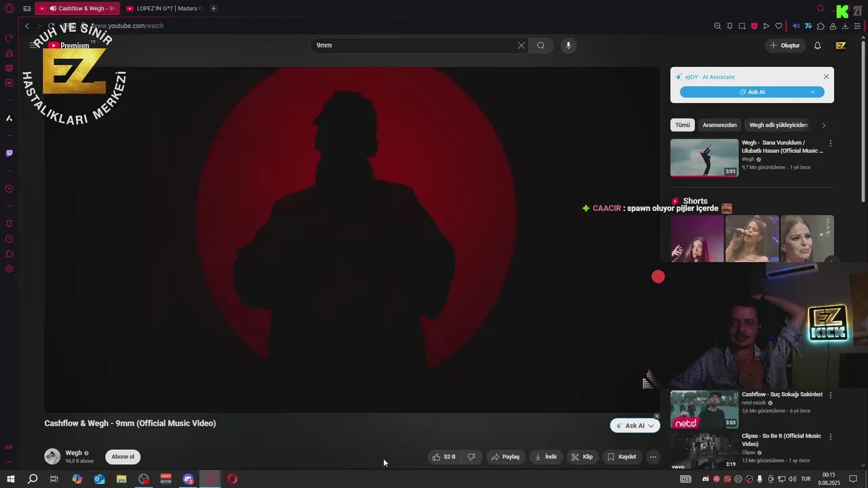Download the video with İndir button

pos(546,457)
